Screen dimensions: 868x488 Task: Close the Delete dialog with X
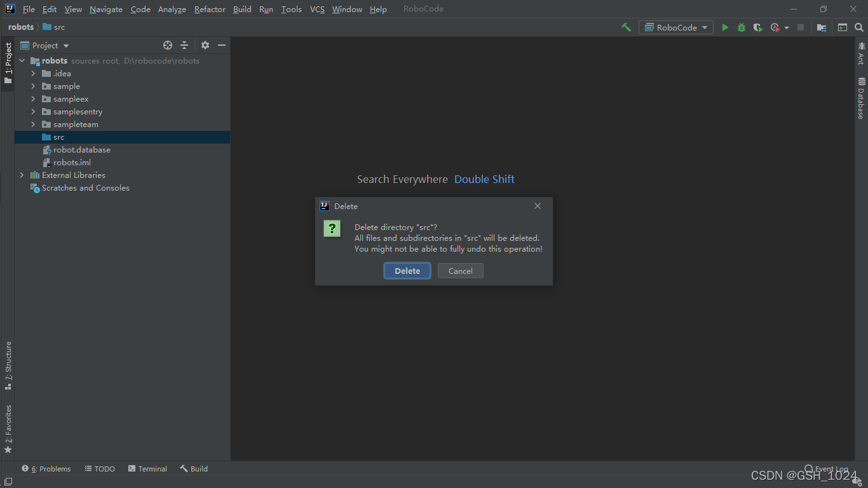[x=538, y=206]
